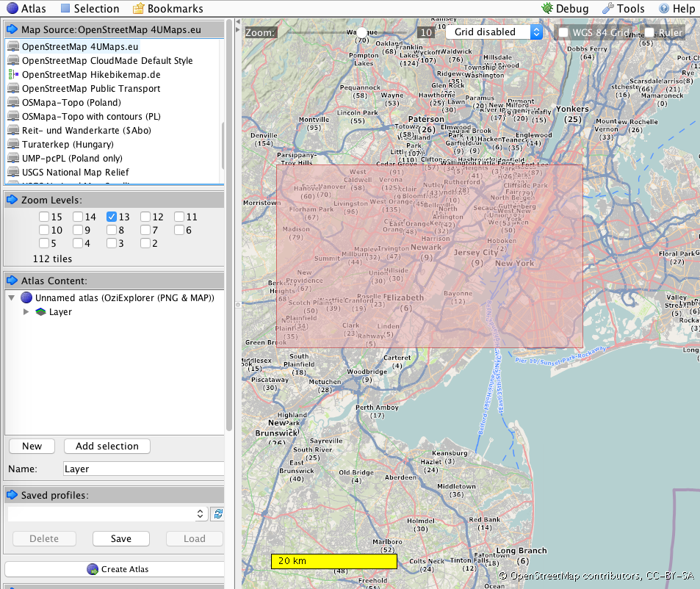Click the Turaterkep (Hungary) source icon
The height and width of the screenshot is (589, 700).
click(13, 144)
